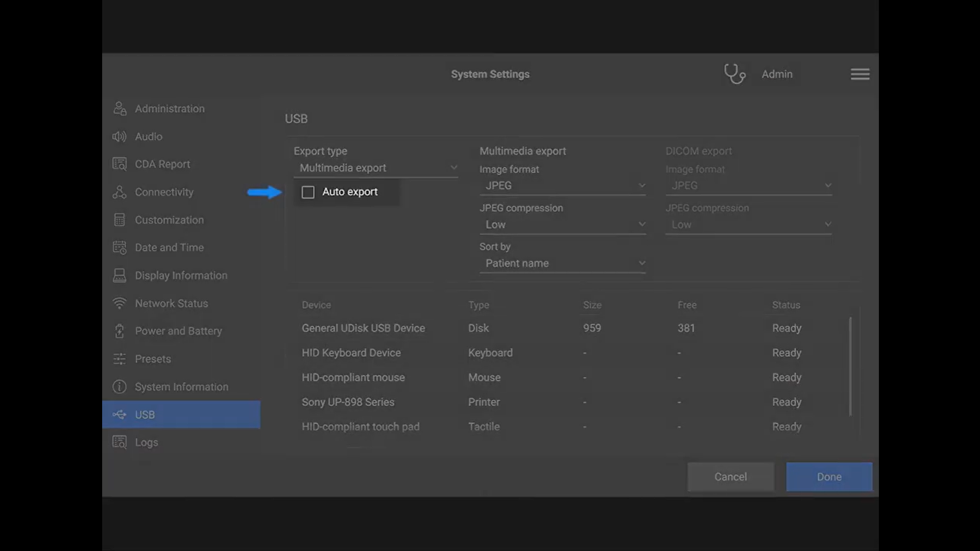Enable the Auto export checkbox
The height and width of the screenshot is (551, 980).
[308, 191]
